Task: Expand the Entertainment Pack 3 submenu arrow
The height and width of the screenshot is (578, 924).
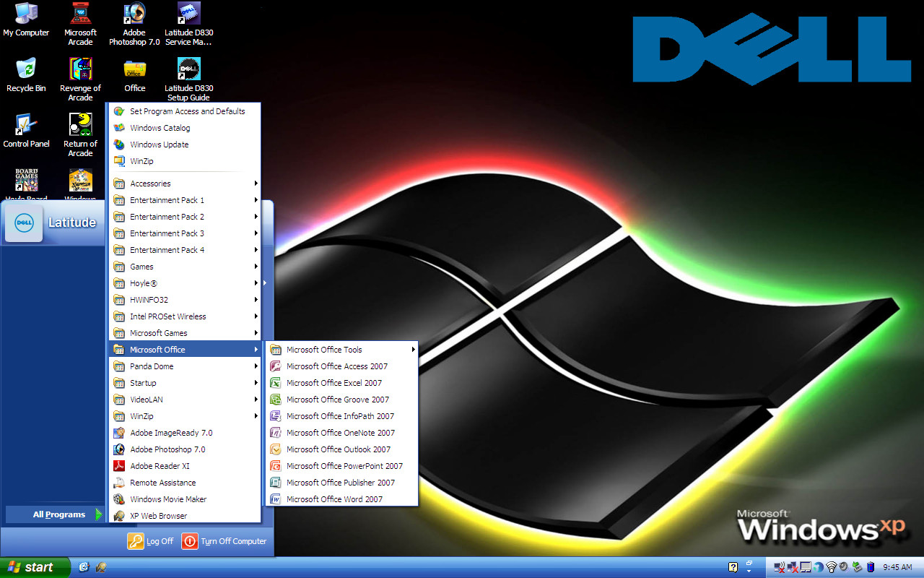Action: pyautogui.click(x=256, y=233)
